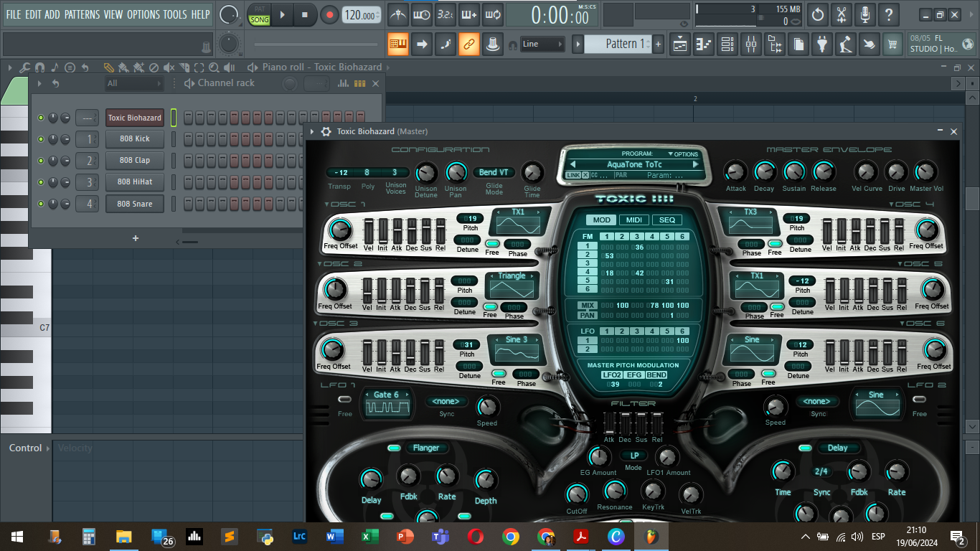980x551 pixels.
Task: Open the OSC 2 Triangle waveform selector
Action: click(512, 275)
